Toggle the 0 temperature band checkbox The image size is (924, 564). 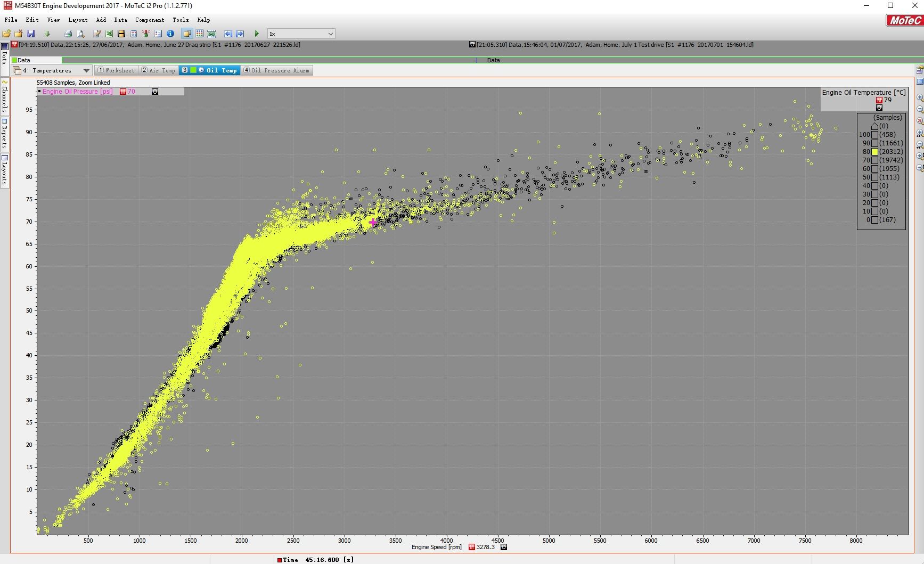pos(874,220)
